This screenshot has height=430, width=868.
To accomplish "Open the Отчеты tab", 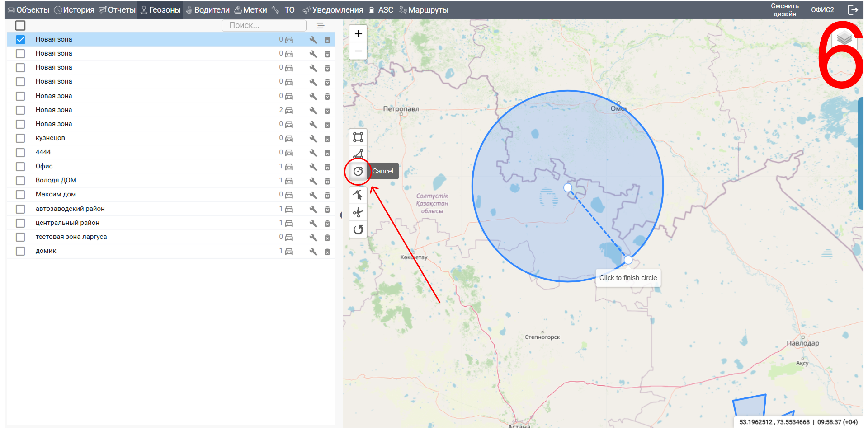I will (x=117, y=10).
